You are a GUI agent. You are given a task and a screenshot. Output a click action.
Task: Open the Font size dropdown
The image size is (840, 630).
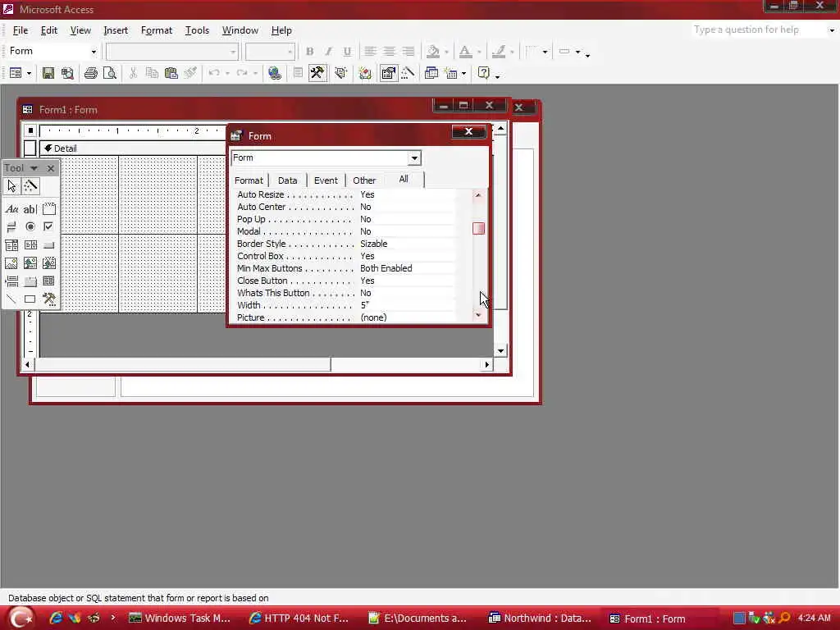[x=290, y=52]
